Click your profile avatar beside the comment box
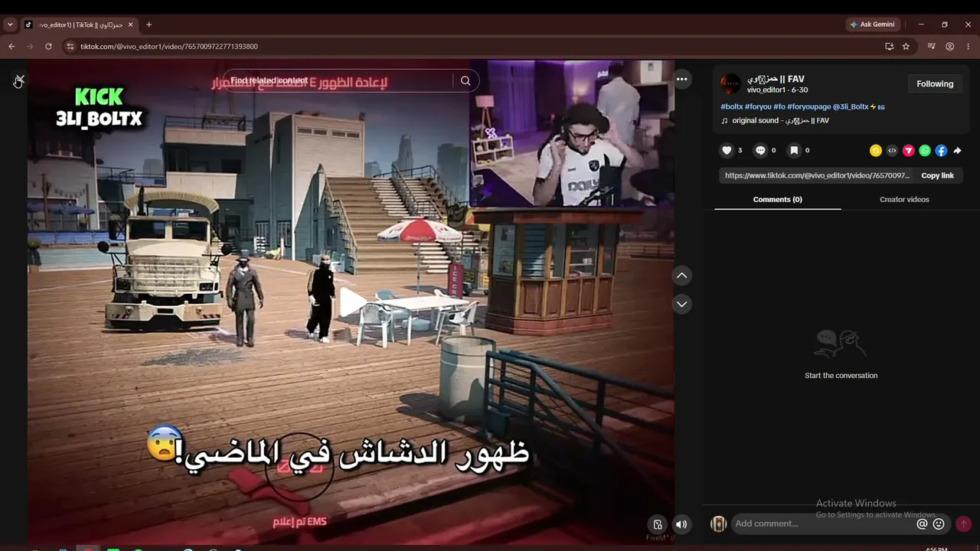Viewport: 980px width, 551px height. pos(718,524)
